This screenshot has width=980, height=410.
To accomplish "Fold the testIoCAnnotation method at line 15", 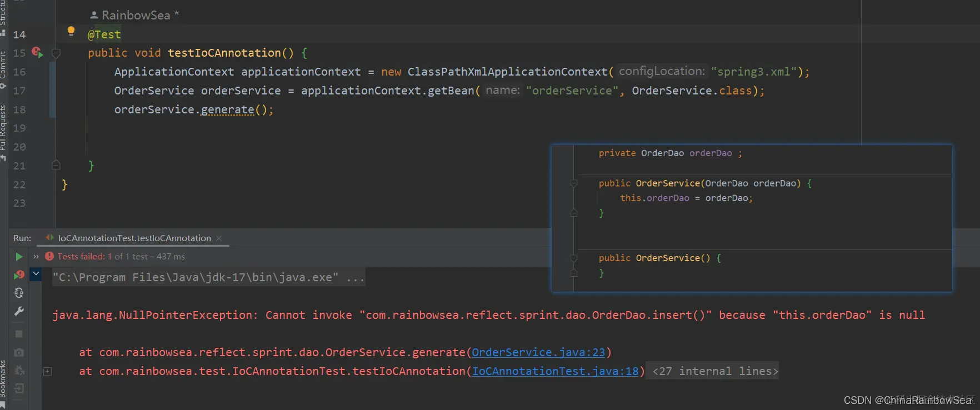I will 56,53.
